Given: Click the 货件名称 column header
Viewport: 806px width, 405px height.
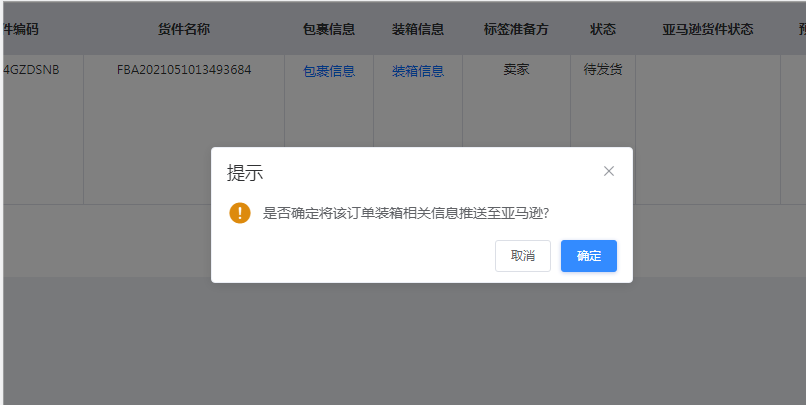Looking at the screenshot, I should [x=184, y=29].
